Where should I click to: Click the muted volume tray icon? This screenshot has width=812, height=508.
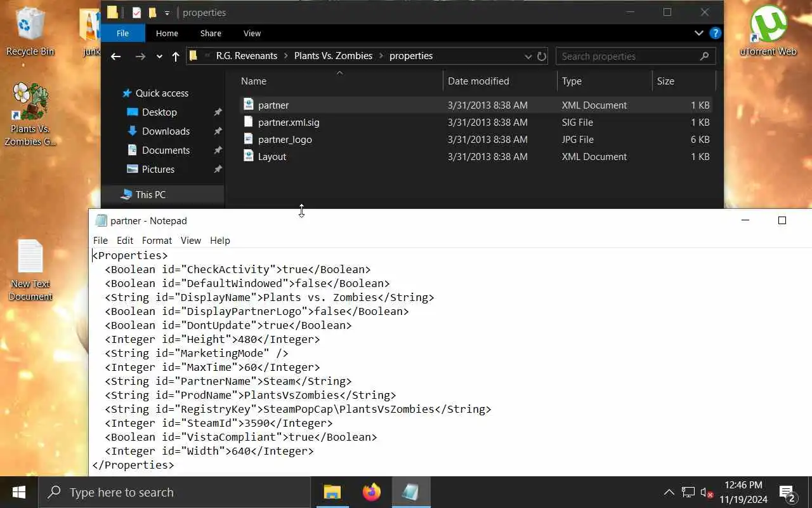coord(707,492)
